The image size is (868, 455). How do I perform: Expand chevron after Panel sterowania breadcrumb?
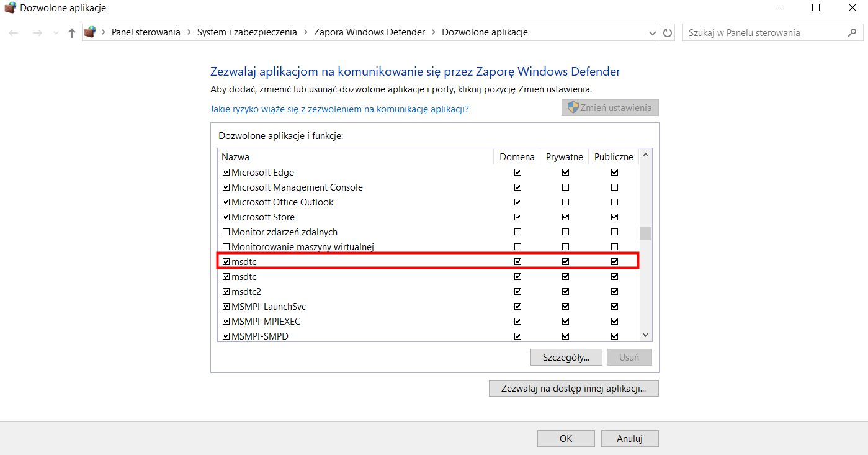click(189, 32)
